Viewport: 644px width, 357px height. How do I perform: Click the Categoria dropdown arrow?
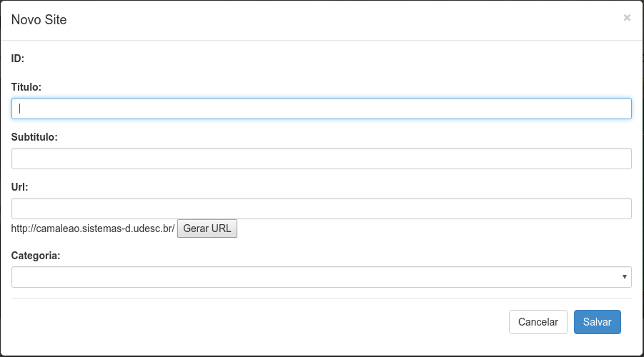[x=625, y=277]
